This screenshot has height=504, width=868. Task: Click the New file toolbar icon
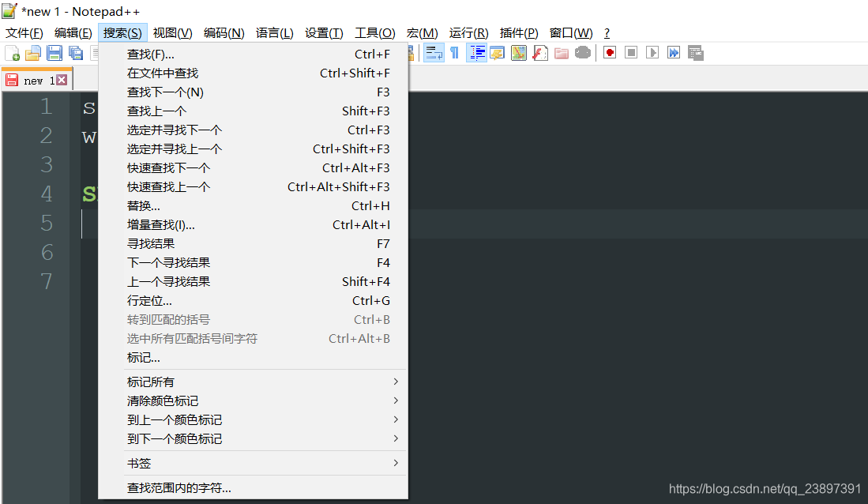[x=12, y=53]
